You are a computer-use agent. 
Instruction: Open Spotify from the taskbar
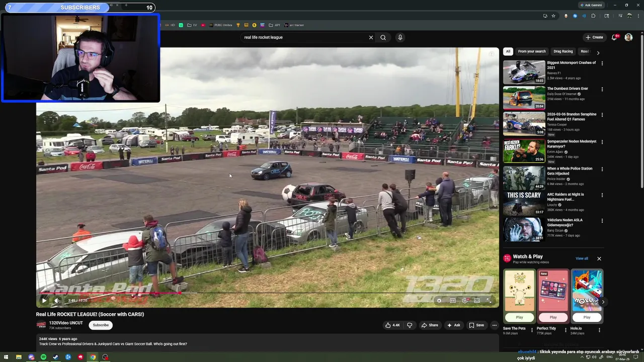[43, 357]
